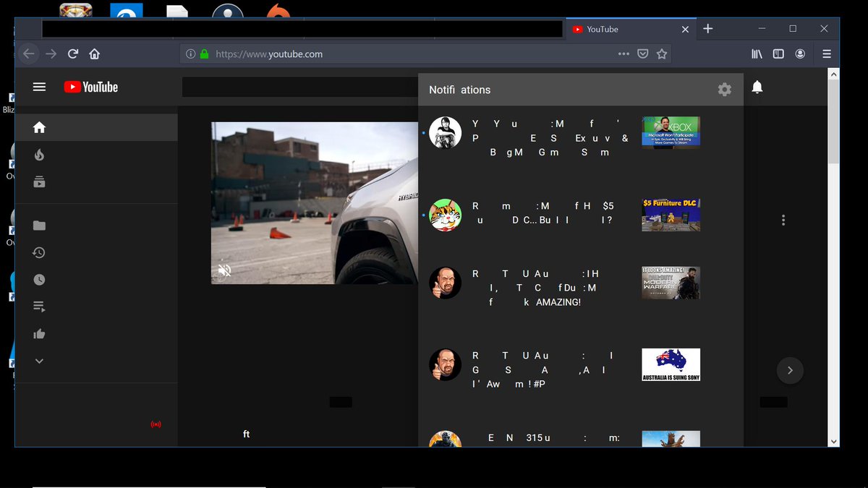Viewport: 868px width, 488px height.
Task: Open History icon in sidebar
Action: tap(39, 252)
